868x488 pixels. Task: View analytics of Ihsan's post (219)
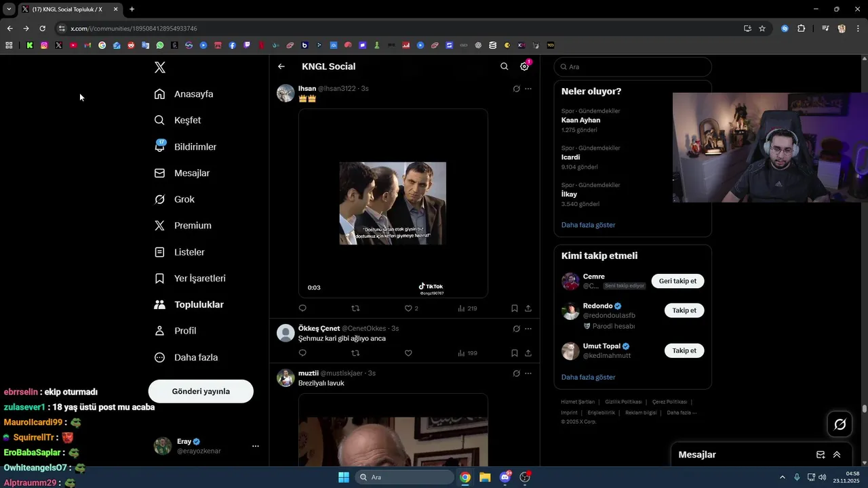pyautogui.click(x=467, y=308)
